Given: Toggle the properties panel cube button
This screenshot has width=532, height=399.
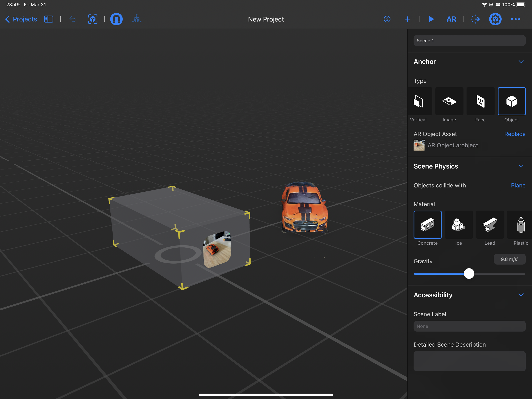Looking at the screenshot, I should tap(495, 19).
